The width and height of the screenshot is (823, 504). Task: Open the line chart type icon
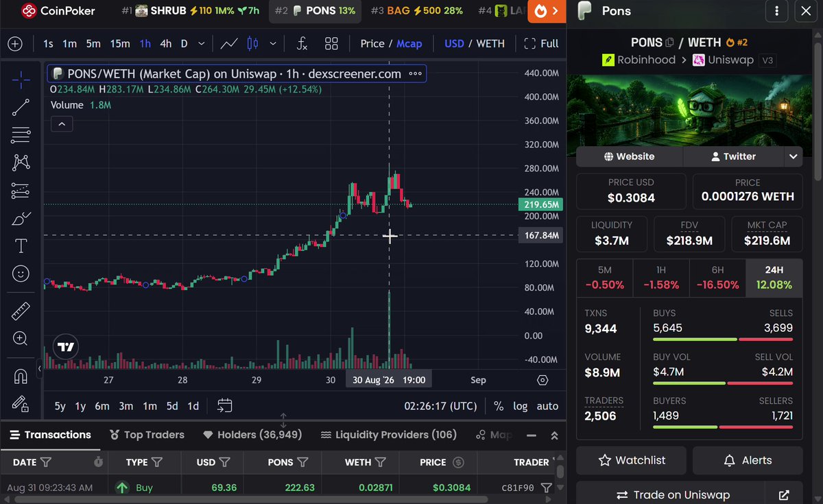click(229, 44)
